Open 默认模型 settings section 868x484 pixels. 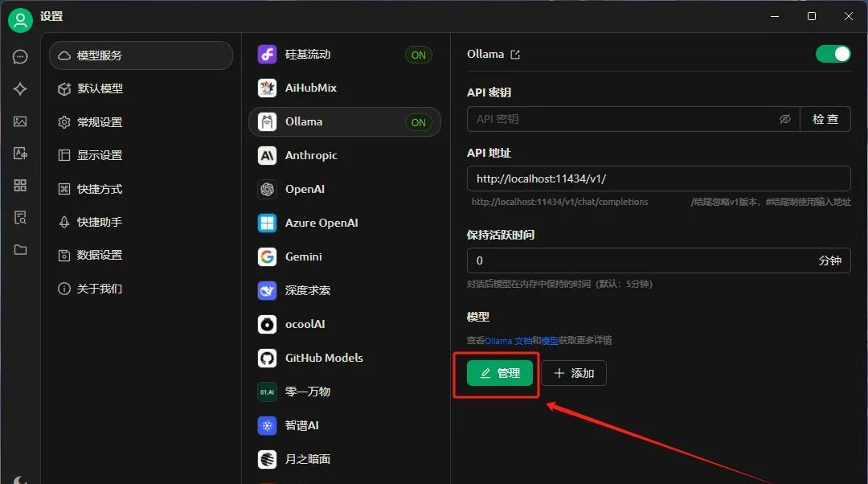(141, 88)
